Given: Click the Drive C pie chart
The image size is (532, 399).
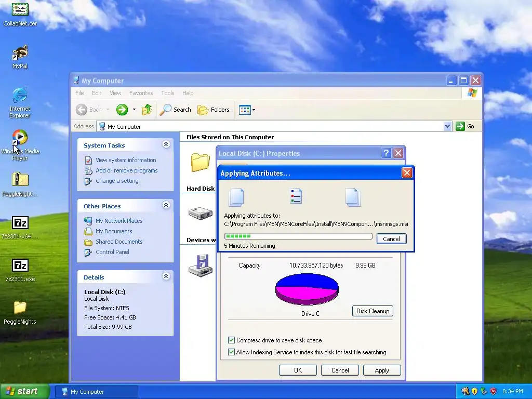Looking at the screenshot, I should click(307, 289).
